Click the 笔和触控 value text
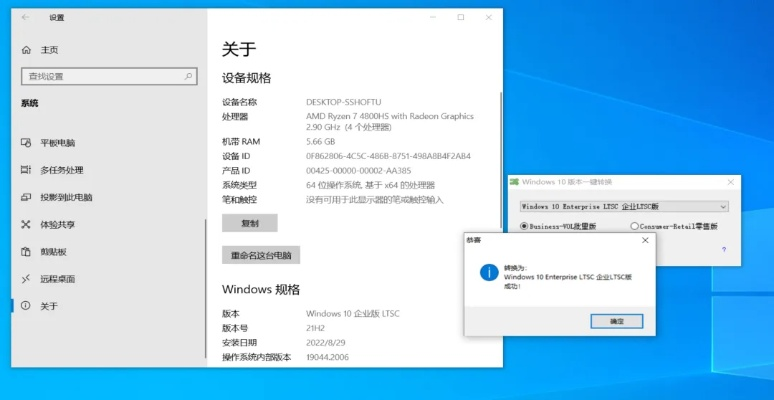774x400 pixels. (375, 200)
